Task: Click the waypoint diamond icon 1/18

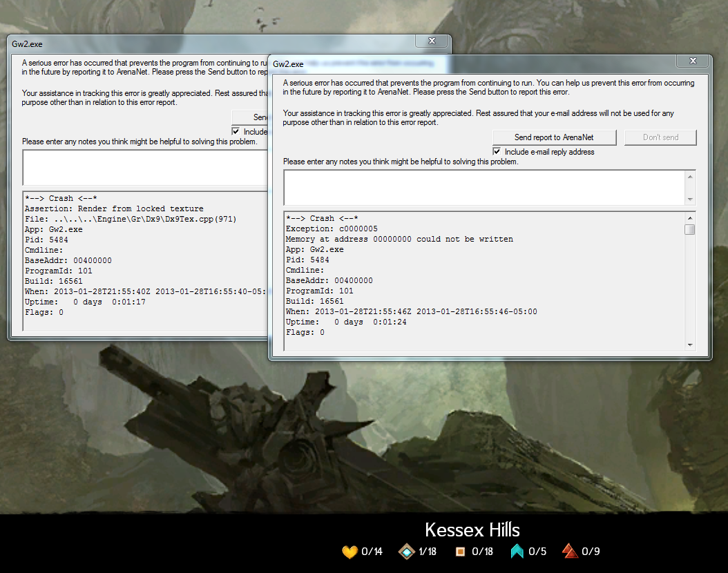Action: tap(407, 552)
